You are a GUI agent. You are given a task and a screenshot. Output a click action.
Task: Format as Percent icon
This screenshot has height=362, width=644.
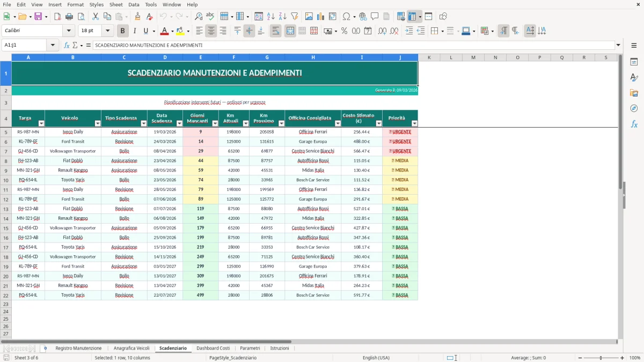(x=344, y=31)
